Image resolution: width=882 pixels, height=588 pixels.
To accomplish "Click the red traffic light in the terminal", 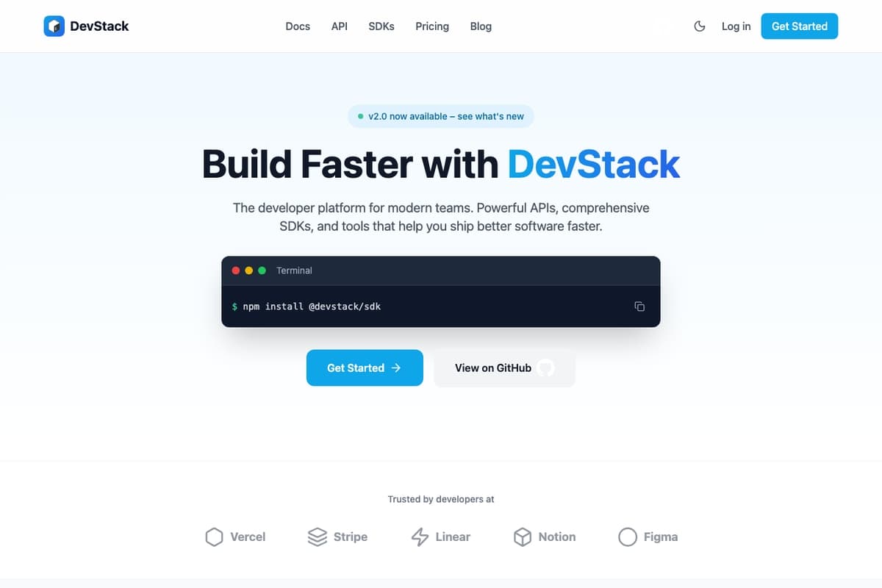I will coord(236,270).
